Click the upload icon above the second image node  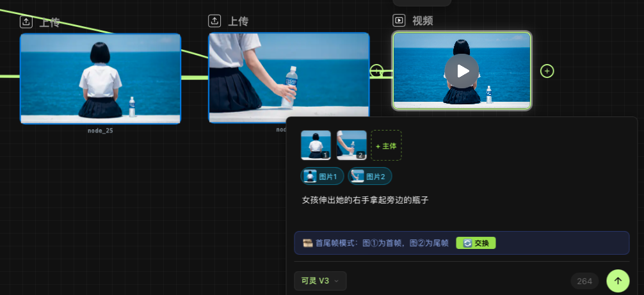(x=215, y=21)
